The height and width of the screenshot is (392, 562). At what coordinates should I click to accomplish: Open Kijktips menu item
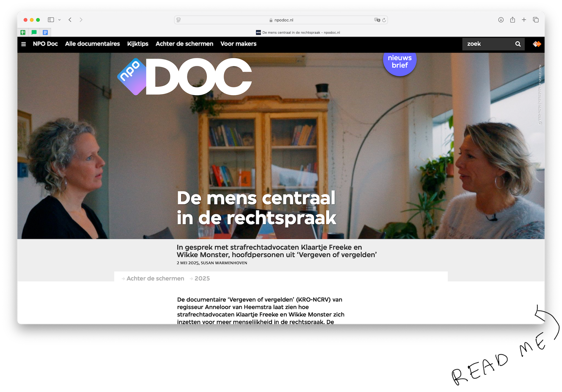pos(138,44)
